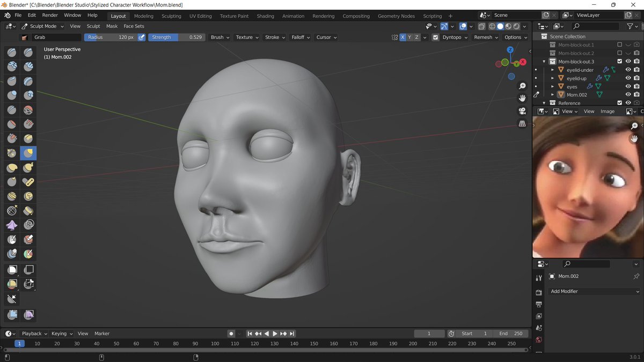Open the Tool tab in Properties editor
Screen dimensions: 644x362
539,278
